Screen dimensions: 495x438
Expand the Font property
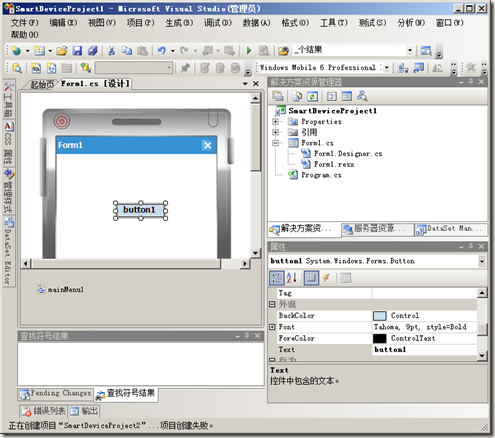(x=272, y=327)
